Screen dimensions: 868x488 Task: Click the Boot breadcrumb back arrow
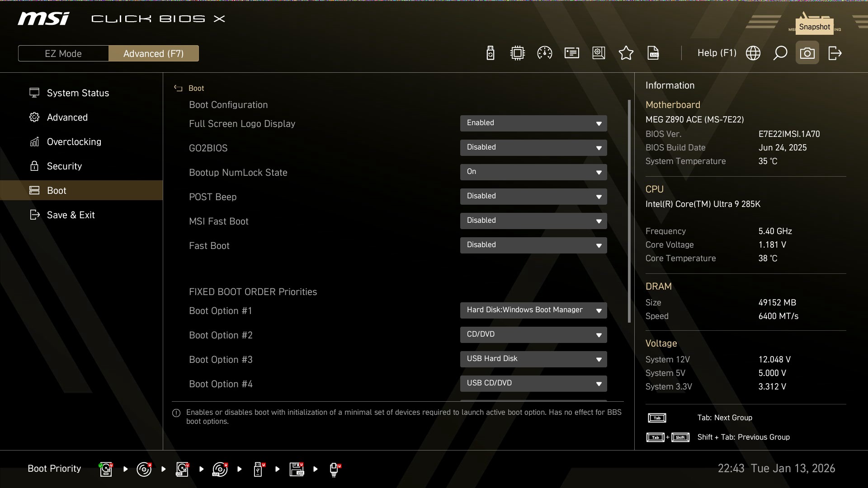(178, 89)
